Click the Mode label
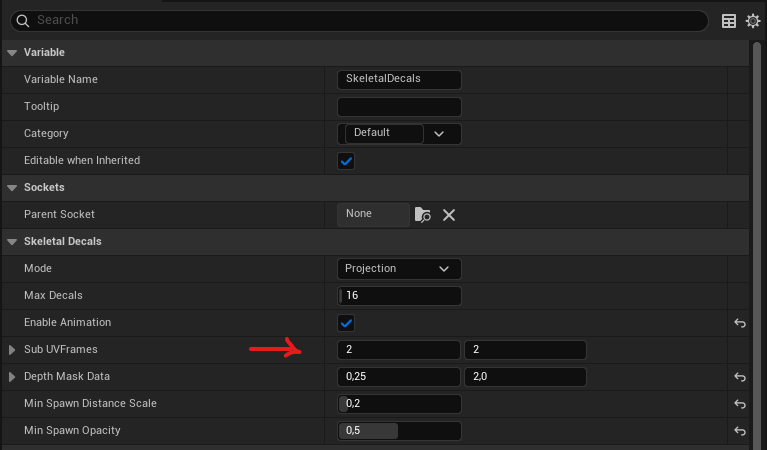Viewport: 767px width, 450px height. pos(38,268)
